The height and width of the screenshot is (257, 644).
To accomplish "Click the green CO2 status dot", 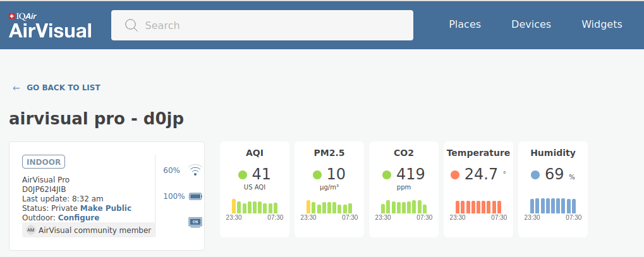I will pos(387,175).
